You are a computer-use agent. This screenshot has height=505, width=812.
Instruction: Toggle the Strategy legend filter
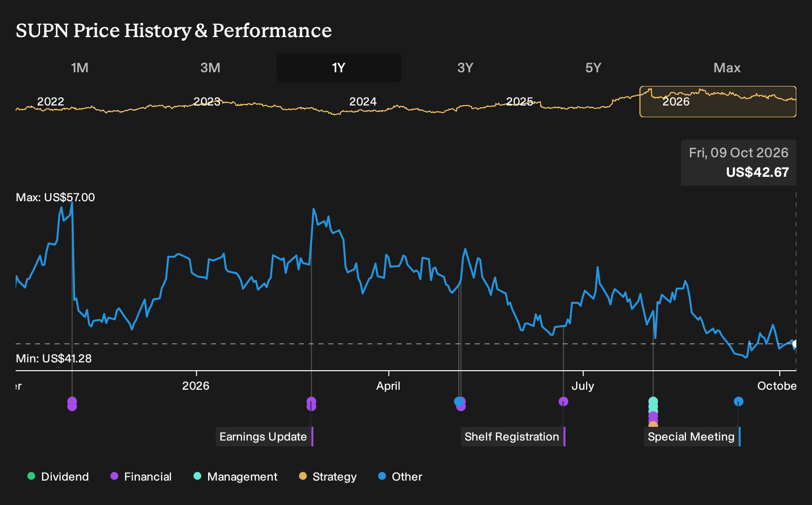(328, 477)
